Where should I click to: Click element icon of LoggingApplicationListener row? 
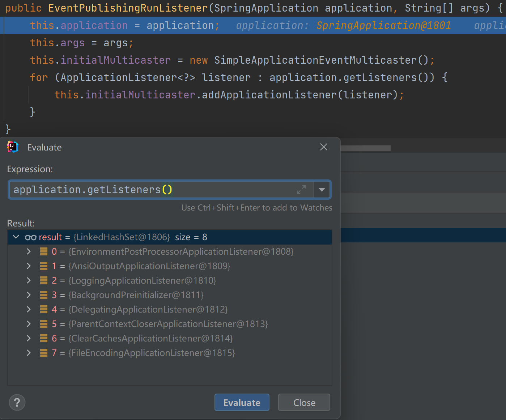coord(44,280)
